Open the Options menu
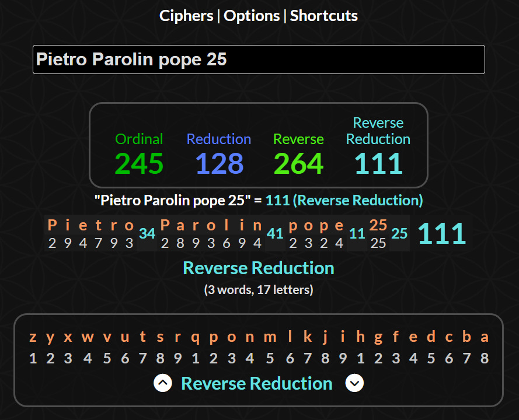The image size is (519, 420). [x=252, y=16]
